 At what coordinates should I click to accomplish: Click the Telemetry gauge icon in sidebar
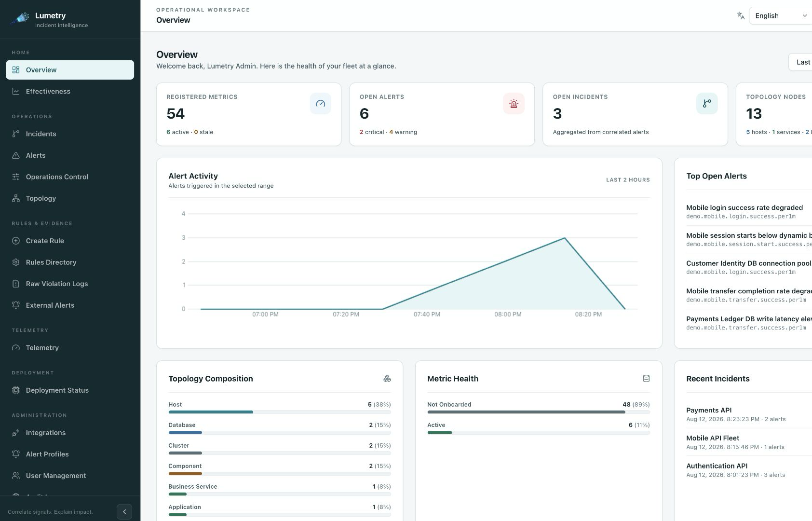pos(16,347)
